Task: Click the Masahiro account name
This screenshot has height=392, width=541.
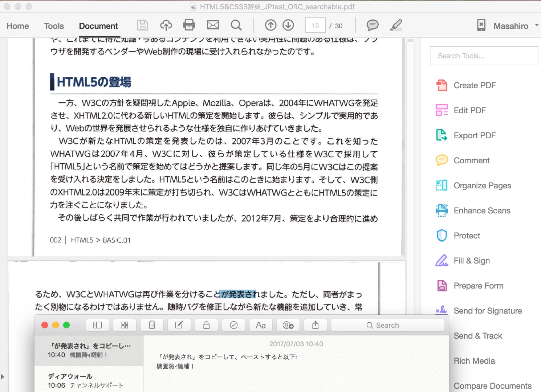Action: [511, 26]
